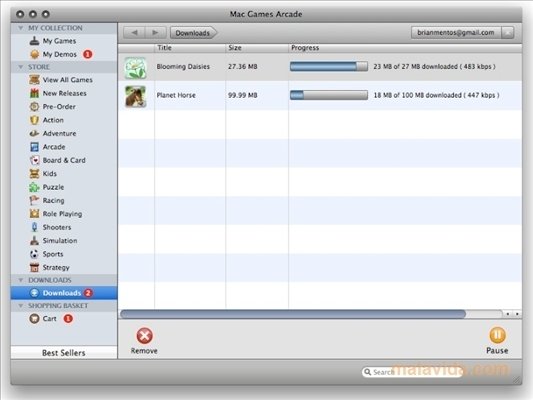
Task: Click the scrollbar right arrow
Action: 517,314
